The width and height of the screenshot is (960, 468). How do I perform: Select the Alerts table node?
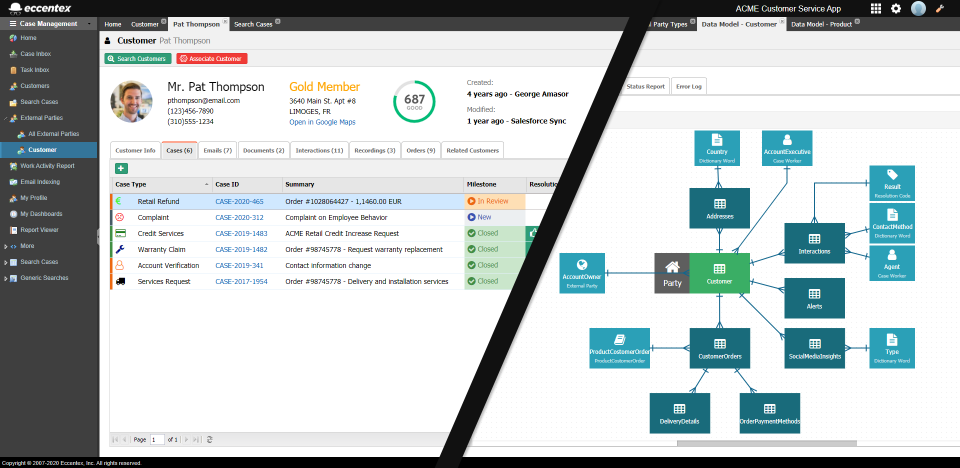pyautogui.click(x=814, y=298)
